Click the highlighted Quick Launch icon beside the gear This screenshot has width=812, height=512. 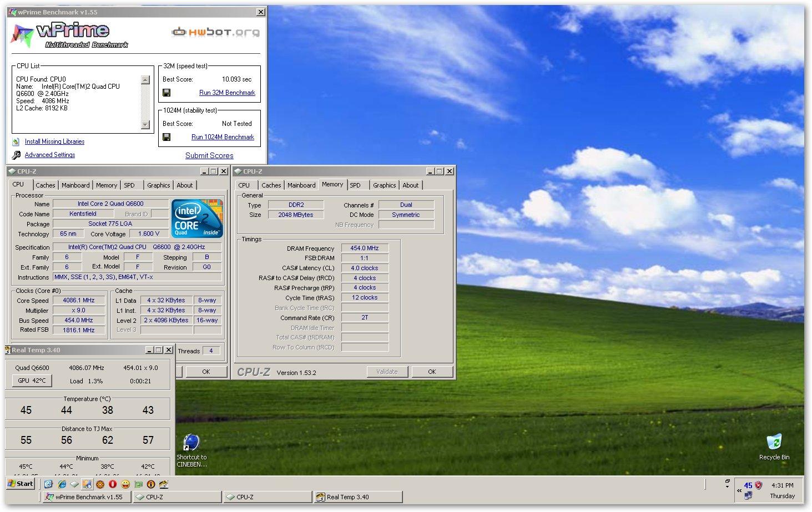[87, 484]
